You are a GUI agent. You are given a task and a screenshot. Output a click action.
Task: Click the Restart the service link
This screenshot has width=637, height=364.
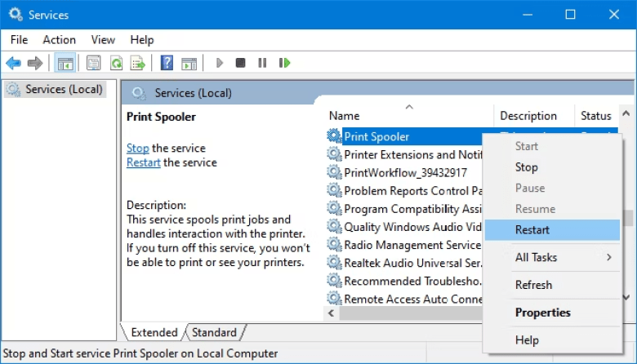point(144,162)
